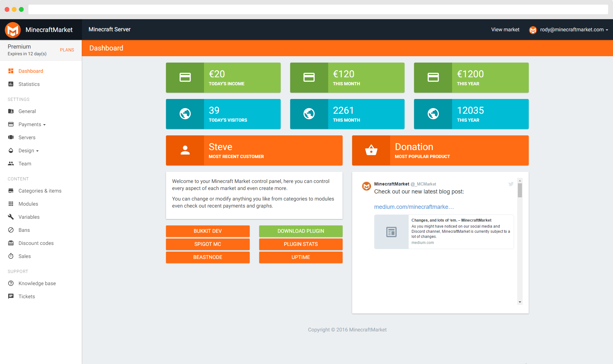Image resolution: width=613 pixels, height=364 pixels.
Task: Click the user avatar beside the account email
Action: [533, 30]
